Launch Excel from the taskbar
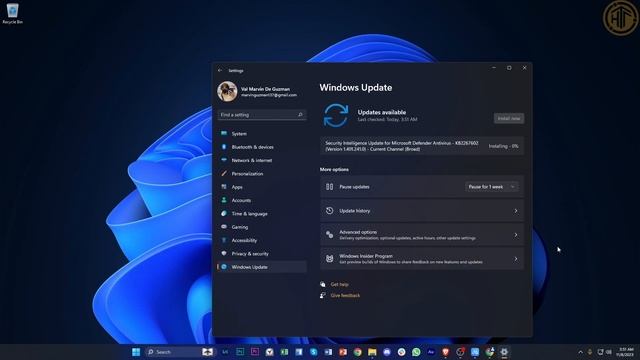The height and width of the screenshot is (360, 640). pyautogui.click(x=284, y=352)
